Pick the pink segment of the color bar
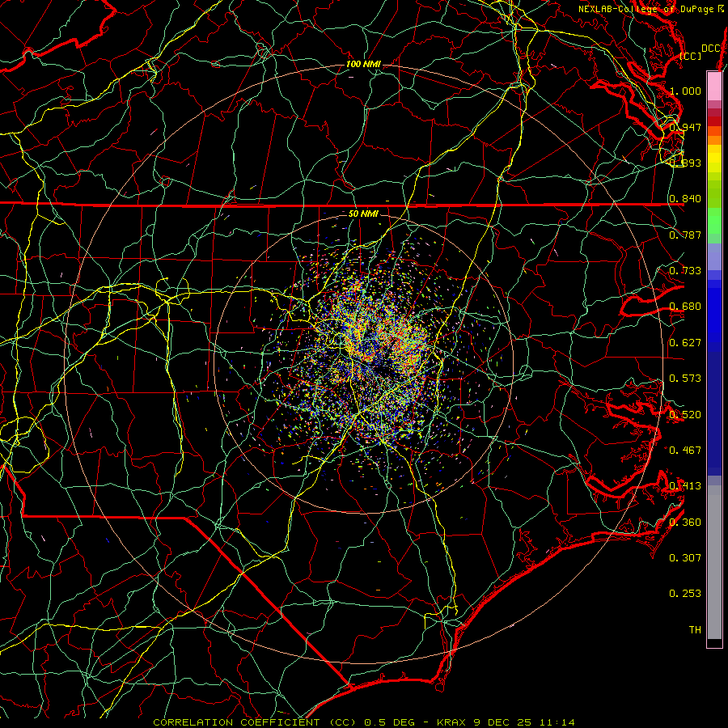The image size is (728, 728). (714, 87)
